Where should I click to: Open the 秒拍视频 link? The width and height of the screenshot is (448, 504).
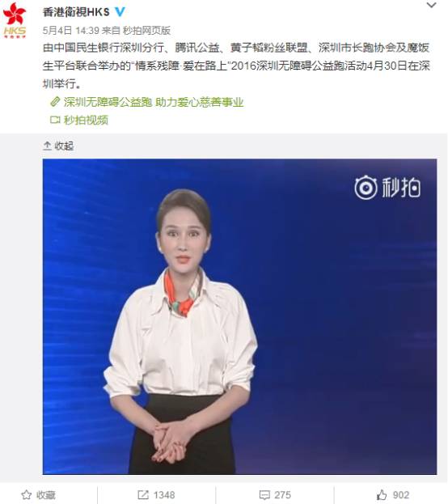point(86,120)
